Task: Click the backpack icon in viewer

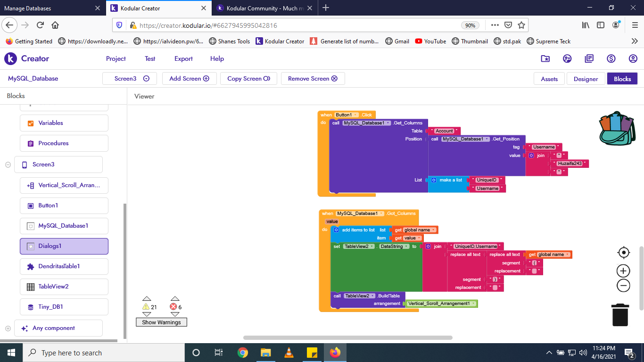Action: coord(617,128)
